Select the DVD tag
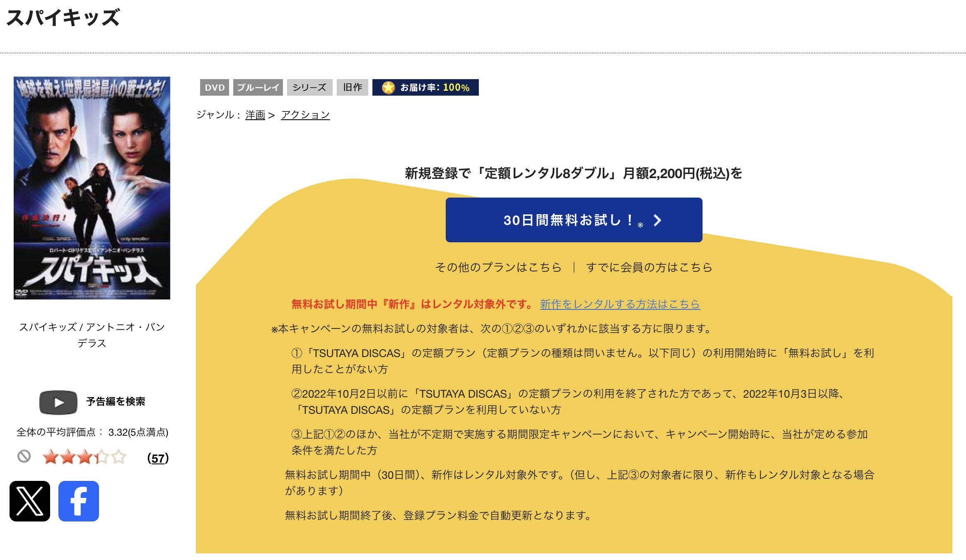Screen dimensions: 966x560 click(x=215, y=87)
